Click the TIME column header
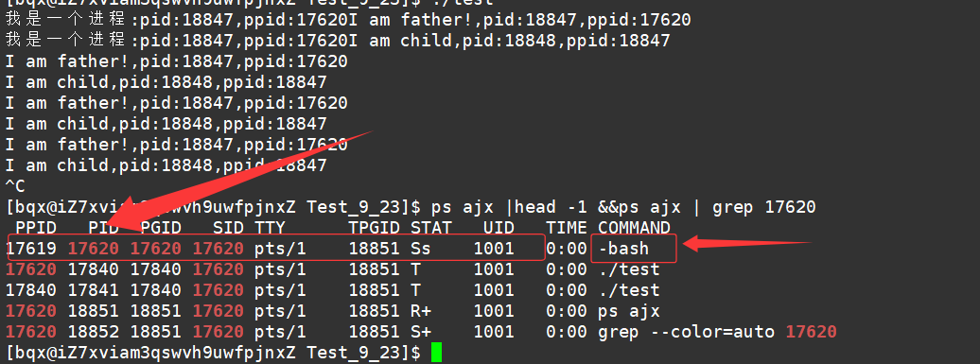980x364 pixels. click(x=567, y=227)
